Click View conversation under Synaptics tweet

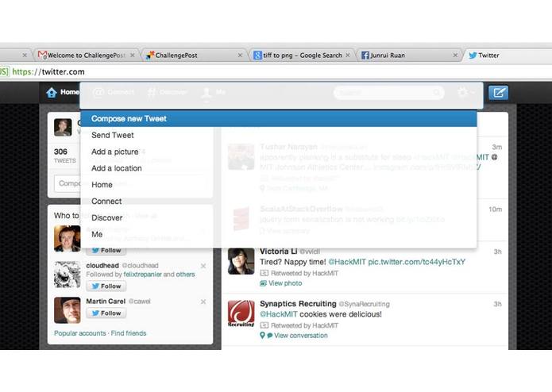tap(301, 336)
